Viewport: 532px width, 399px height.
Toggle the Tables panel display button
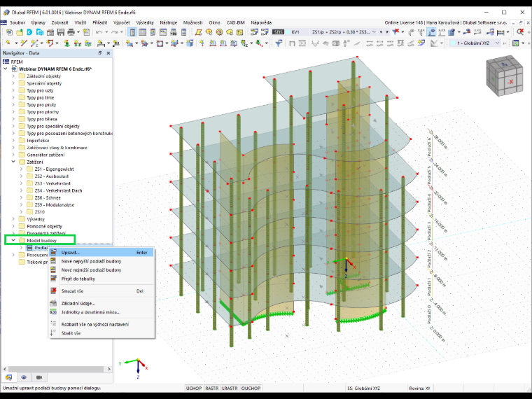coord(142,32)
